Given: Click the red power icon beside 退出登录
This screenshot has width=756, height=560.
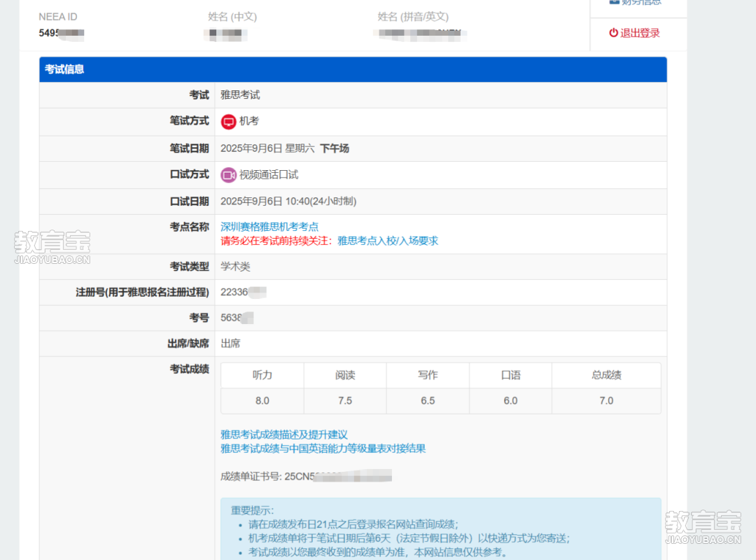Looking at the screenshot, I should pyautogui.click(x=613, y=33).
